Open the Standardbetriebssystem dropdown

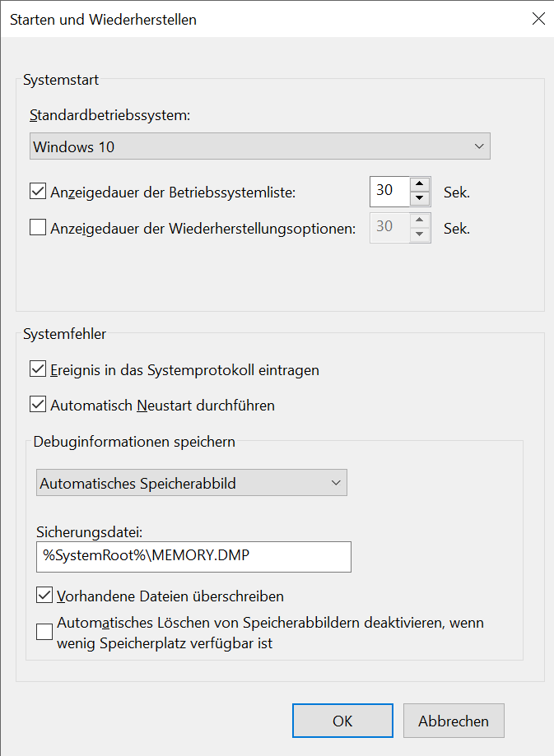click(259, 147)
